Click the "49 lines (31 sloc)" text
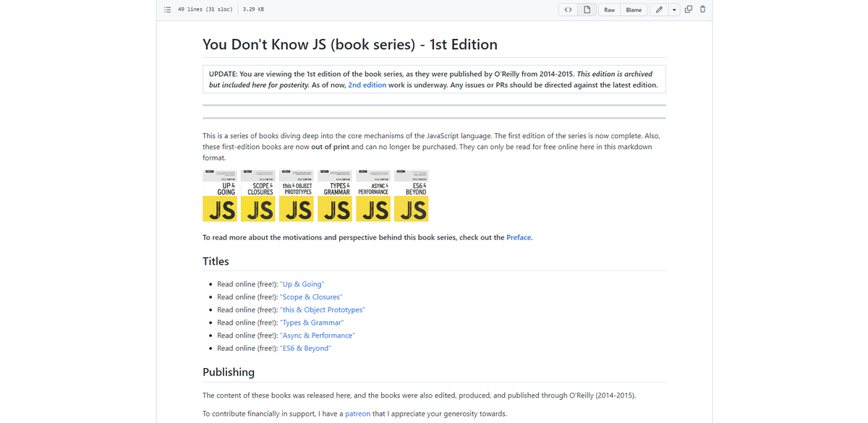868x423 pixels. pos(205,9)
